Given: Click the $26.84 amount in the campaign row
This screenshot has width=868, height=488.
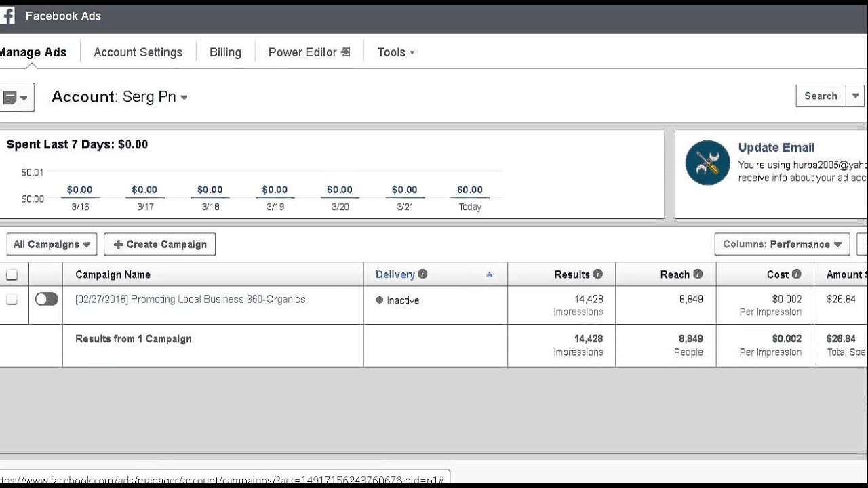Looking at the screenshot, I should (x=841, y=299).
